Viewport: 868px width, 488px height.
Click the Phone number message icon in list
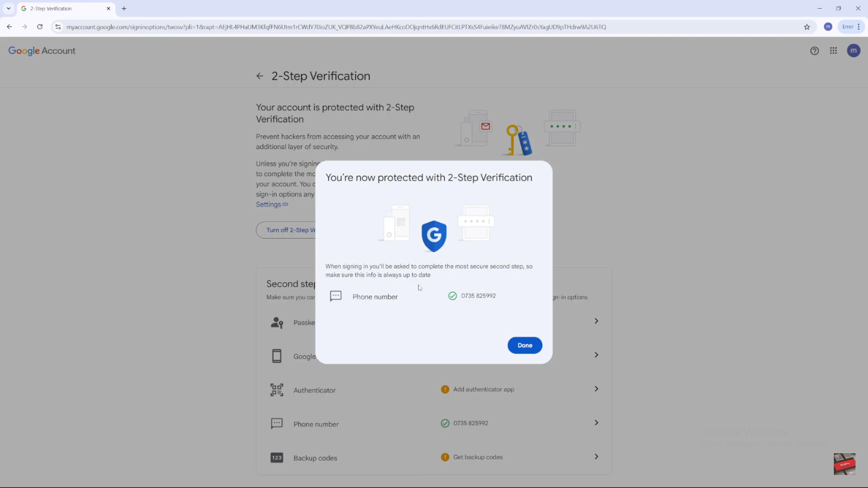point(277,424)
